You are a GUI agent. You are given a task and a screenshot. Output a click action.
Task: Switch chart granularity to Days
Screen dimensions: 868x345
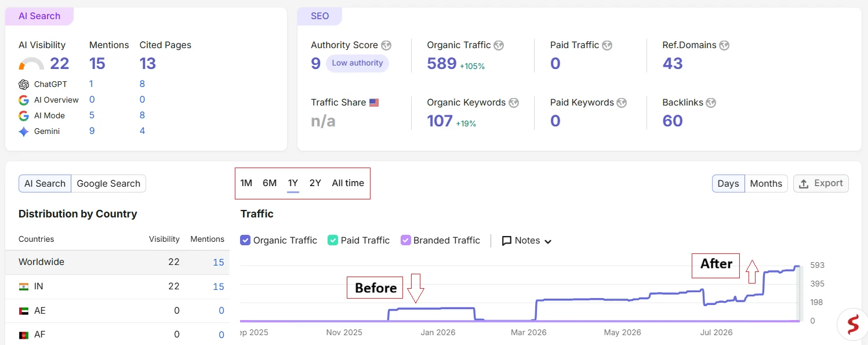click(728, 183)
